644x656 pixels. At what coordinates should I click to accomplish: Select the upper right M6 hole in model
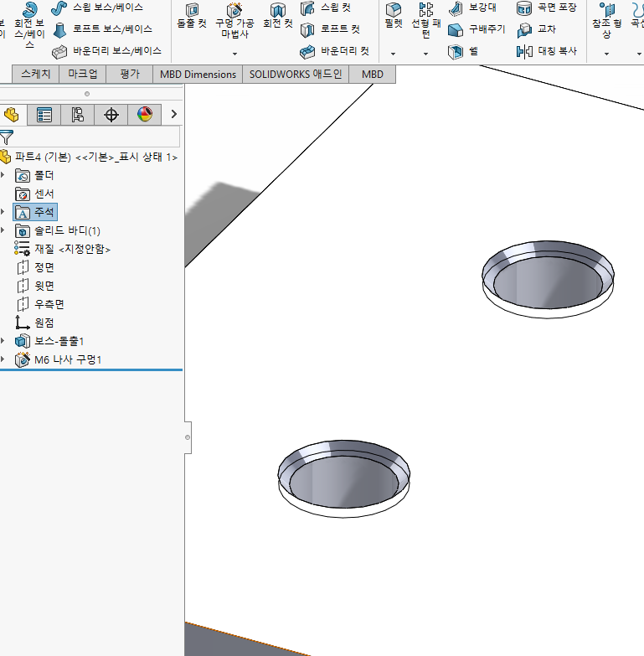click(548, 279)
